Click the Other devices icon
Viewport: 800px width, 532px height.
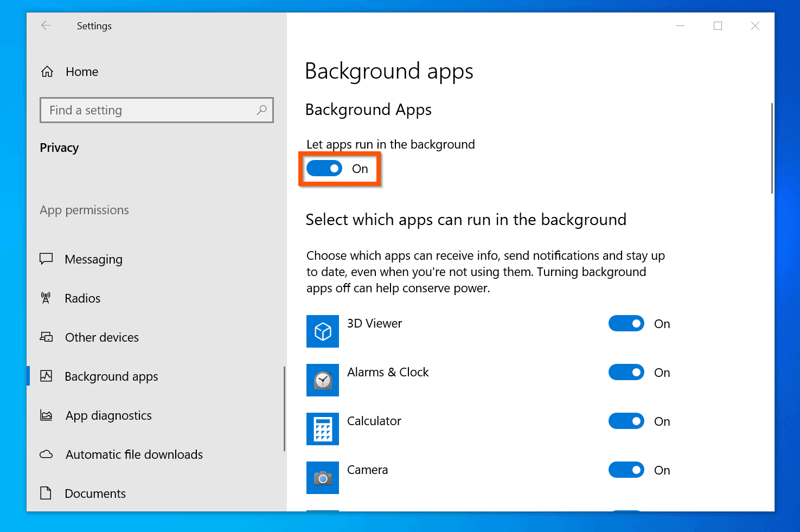coord(47,337)
